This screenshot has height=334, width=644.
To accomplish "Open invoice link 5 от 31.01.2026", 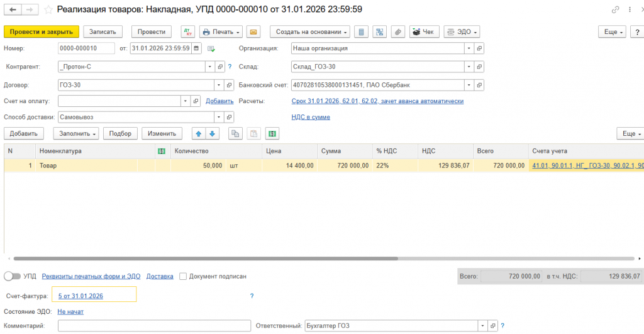I will (x=80, y=296).
